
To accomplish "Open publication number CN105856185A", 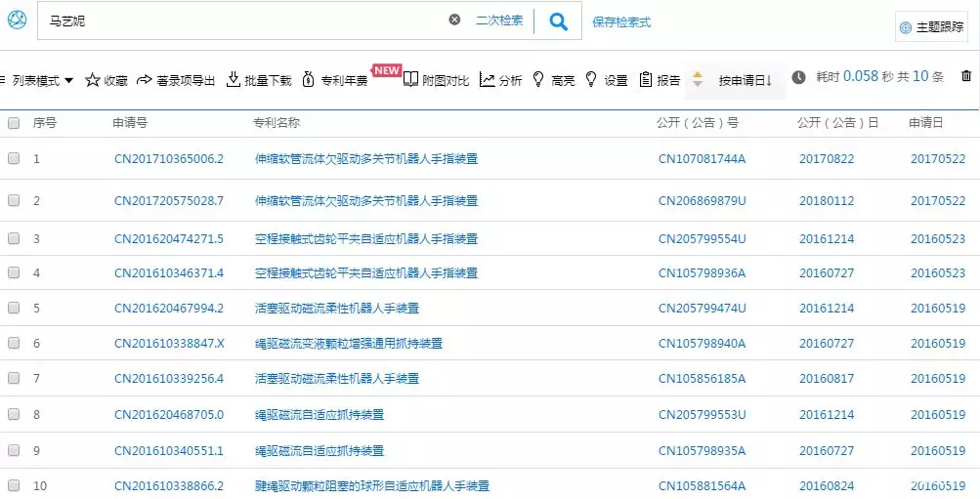I will point(702,379).
